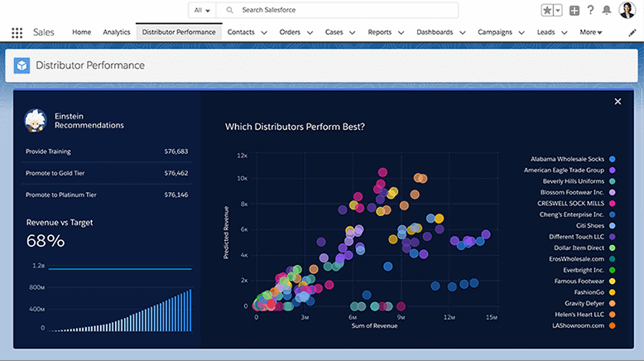Screen dimensions: 644x361
Task: Open the Leads tab
Action: [545, 32]
